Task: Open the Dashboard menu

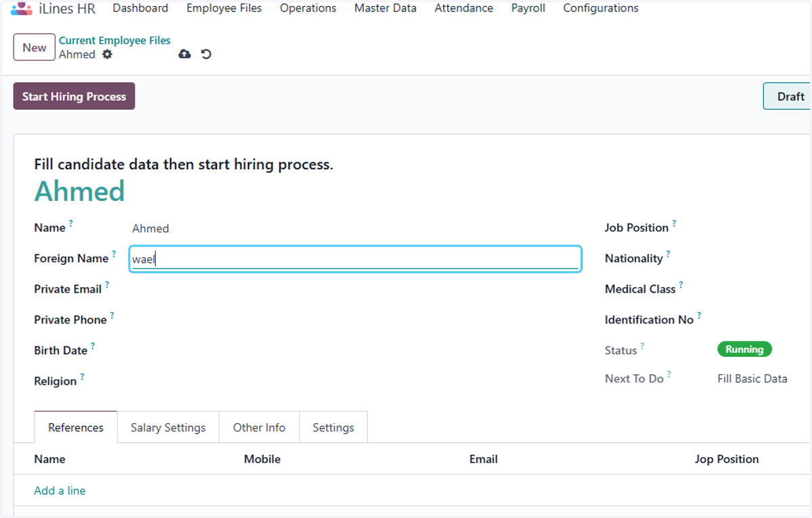Action: [140, 8]
